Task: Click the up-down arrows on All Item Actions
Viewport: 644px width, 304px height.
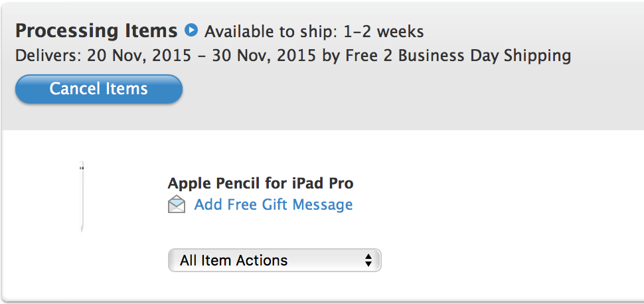Action: click(x=368, y=260)
